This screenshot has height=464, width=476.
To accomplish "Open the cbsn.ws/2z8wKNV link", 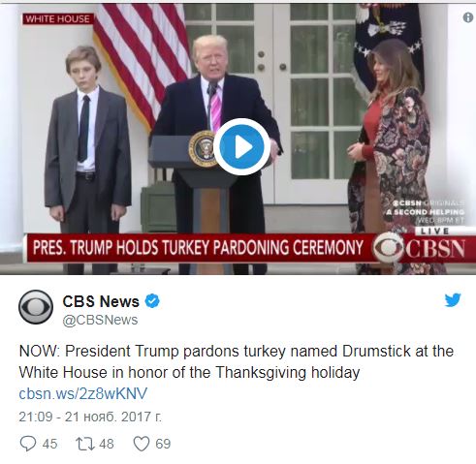I will tap(83, 393).
